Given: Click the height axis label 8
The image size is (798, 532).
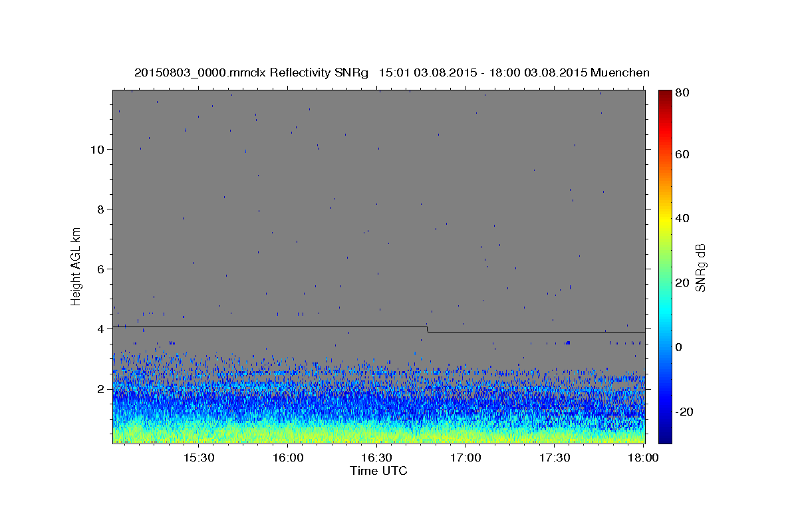Looking at the screenshot, I should point(100,209).
